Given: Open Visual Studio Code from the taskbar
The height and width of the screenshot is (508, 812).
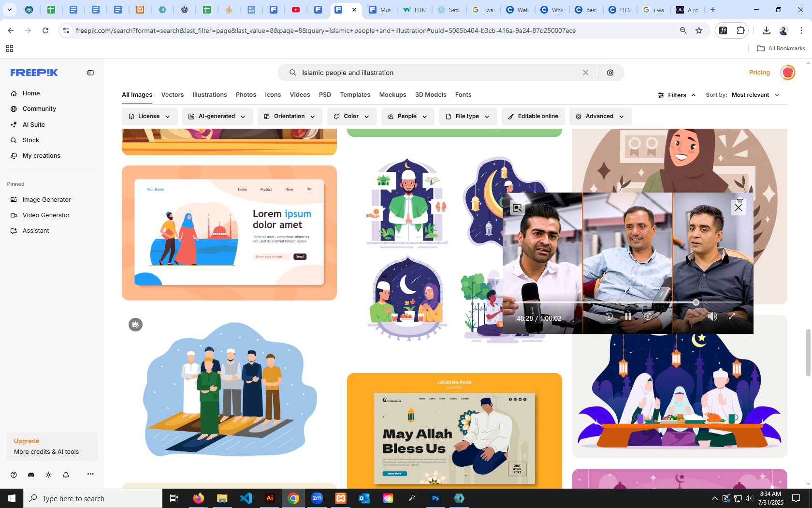Looking at the screenshot, I should coord(246,498).
